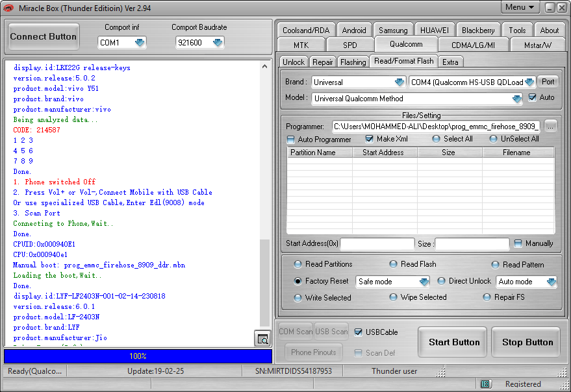Switch to the SPD tab

350,45
